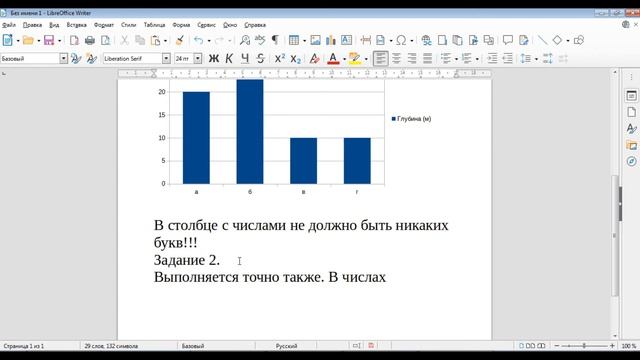Clear direct formatting

coord(314,59)
